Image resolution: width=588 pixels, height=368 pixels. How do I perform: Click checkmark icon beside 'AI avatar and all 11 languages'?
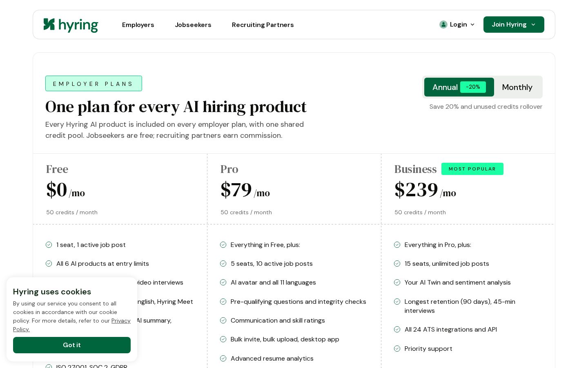pyautogui.click(x=223, y=283)
